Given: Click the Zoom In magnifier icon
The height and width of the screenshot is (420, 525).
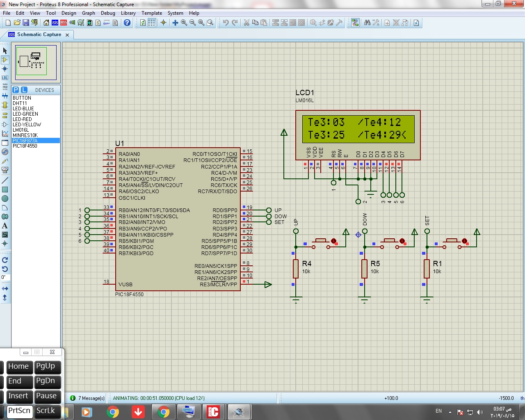Looking at the screenshot, I should pyautogui.click(x=184, y=23).
